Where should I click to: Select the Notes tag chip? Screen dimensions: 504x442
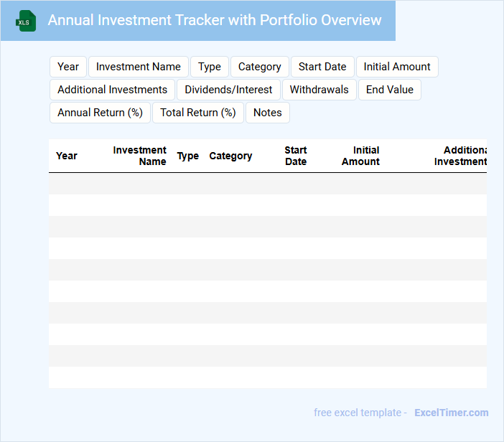[x=268, y=113]
